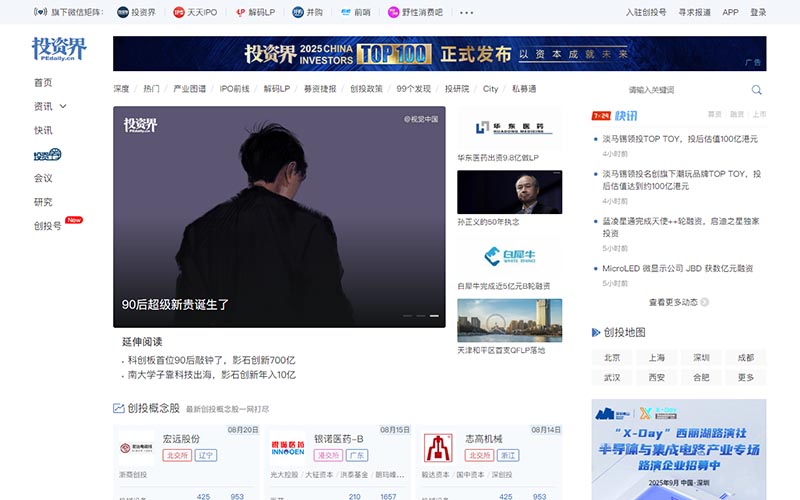Filter 快讯 by 融资
Image resolution: width=800 pixels, height=500 pixels.
737,114
